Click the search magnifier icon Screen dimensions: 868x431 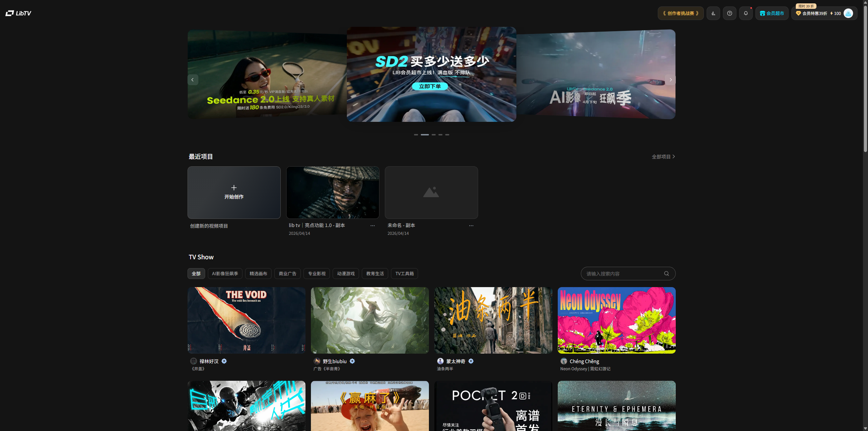pyautogui.click(x=667, y=274)
